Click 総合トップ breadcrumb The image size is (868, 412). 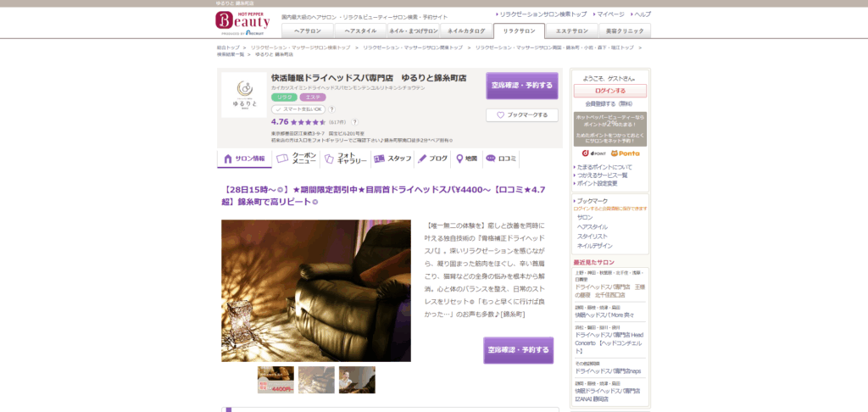(228, 47)
